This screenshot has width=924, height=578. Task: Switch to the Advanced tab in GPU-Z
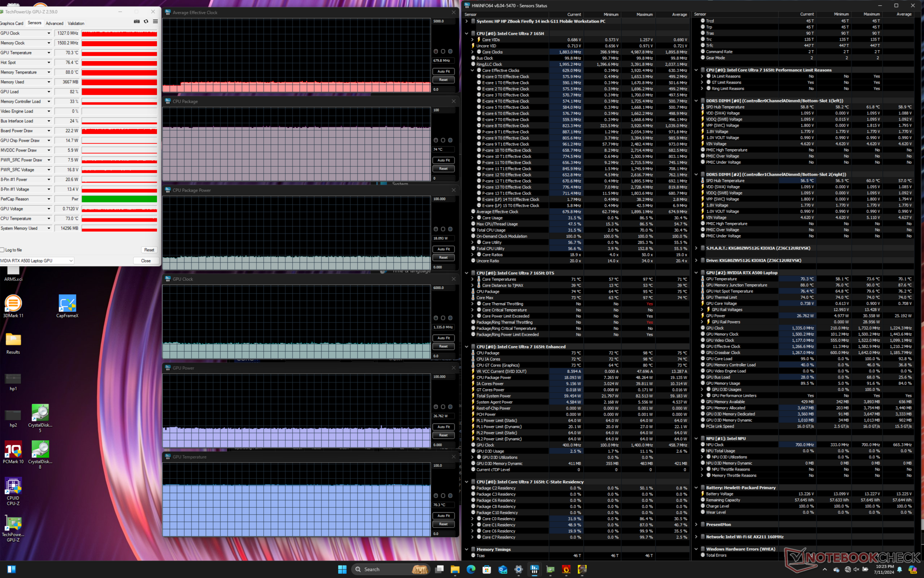[54, 23]
